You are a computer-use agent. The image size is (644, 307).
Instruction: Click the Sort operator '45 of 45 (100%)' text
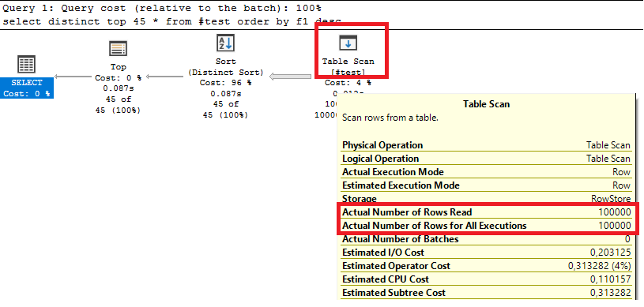[x=225, y=110]
